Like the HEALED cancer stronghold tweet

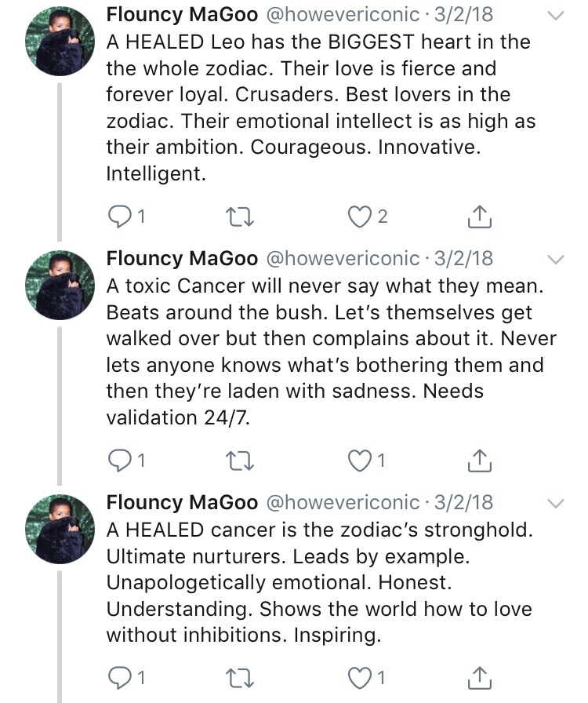pyautogui.click(x=359, y=678)
